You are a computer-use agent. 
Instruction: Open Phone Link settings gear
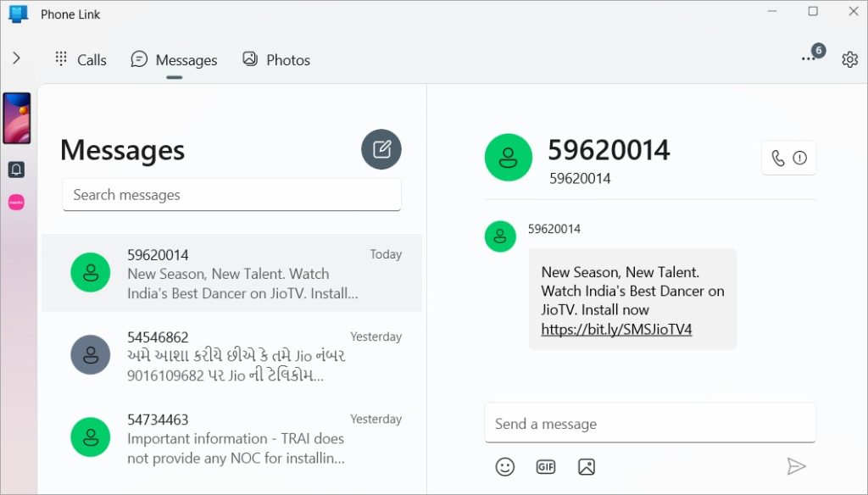tap(849, 59)
